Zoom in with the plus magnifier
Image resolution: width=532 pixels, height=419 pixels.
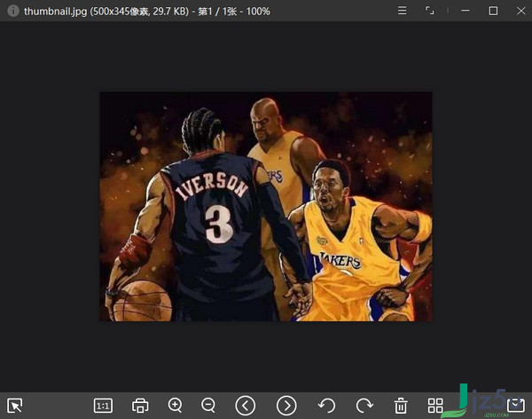pyautogui.click(x=176, y=406)
